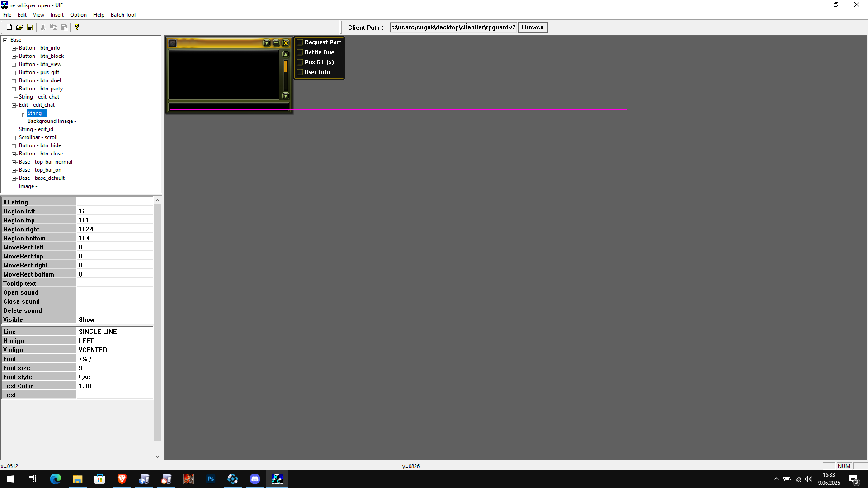This screenshot has width=868, height=488.
Task: Toggle the Request Part checkbox
Action: pyautogui.click(x=300, y=42)
